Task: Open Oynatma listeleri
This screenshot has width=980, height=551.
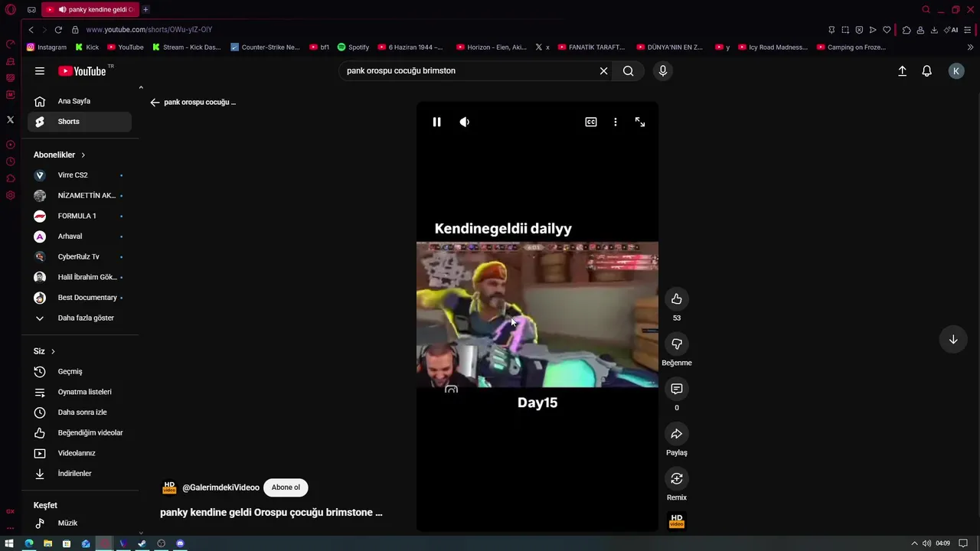Action: coord(80,392)
